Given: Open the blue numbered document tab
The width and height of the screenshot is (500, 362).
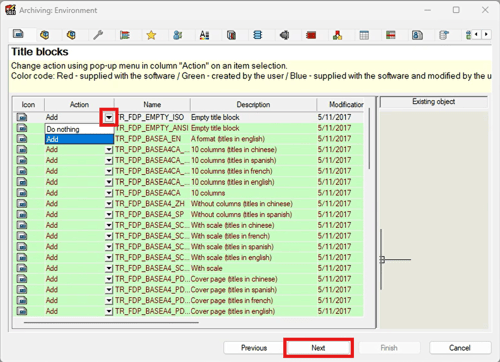Looking at the screenshot, I should (417, 35).
